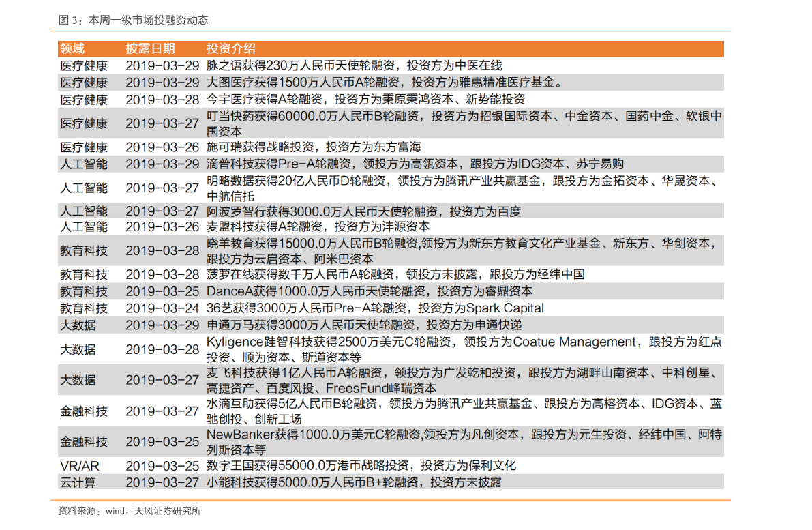This screenshot has width=812, height=530.
Task: Select the 麦盟科技 A轮融资 row text
Action: point(318,226)
